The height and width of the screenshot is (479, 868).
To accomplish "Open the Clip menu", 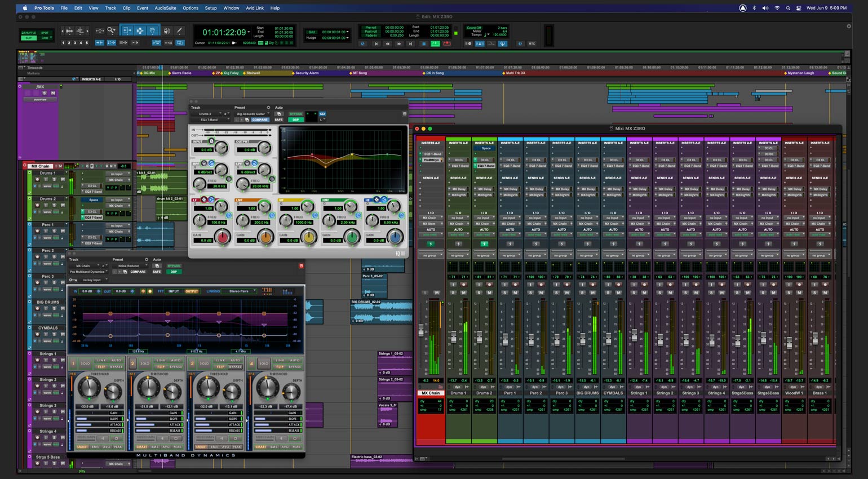I will [x=127, y=8].
